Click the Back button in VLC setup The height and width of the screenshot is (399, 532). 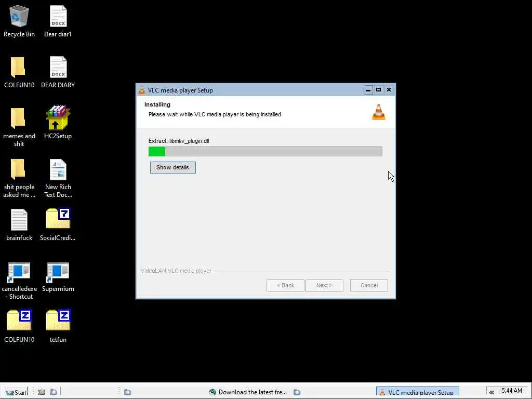click(285, 285)
